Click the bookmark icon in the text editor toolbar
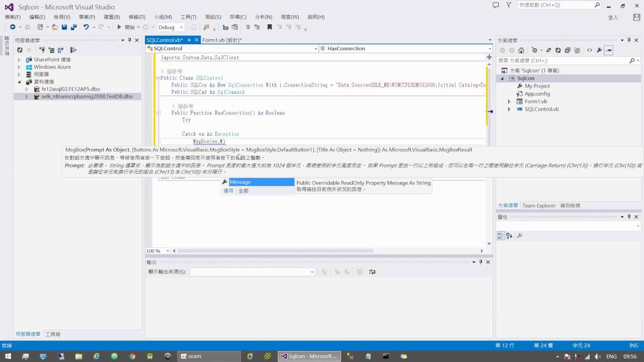This screenshot has height=362, width=644. point(270,27)
